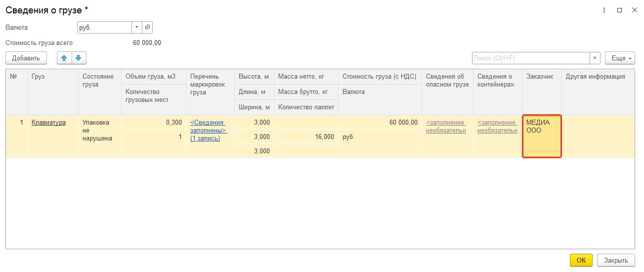
Task: Move row up with the up arrow
Action: pyautogui.click(x=64, y=58)
